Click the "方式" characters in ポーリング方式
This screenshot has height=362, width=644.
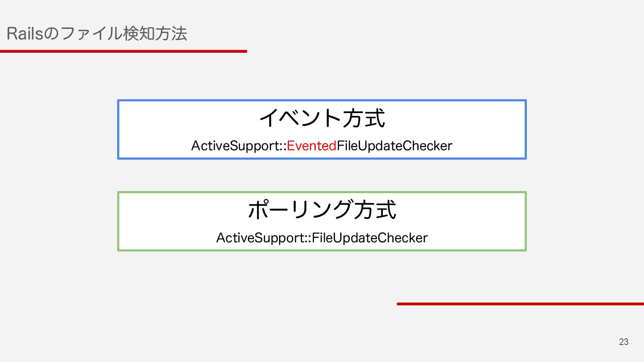click(375, 210)
